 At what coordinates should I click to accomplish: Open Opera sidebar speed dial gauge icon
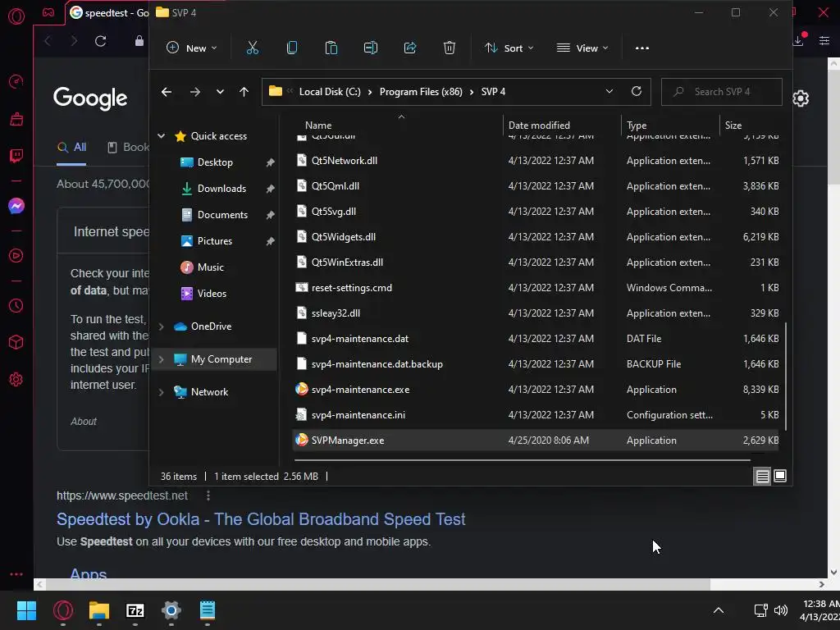pyautogui.click(x=16, y=81)
